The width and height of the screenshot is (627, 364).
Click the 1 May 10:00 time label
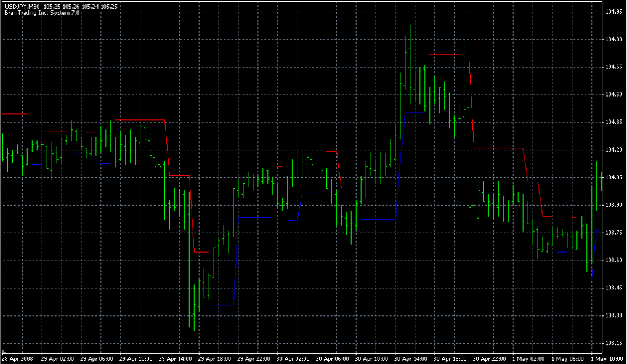coord(607,358)
